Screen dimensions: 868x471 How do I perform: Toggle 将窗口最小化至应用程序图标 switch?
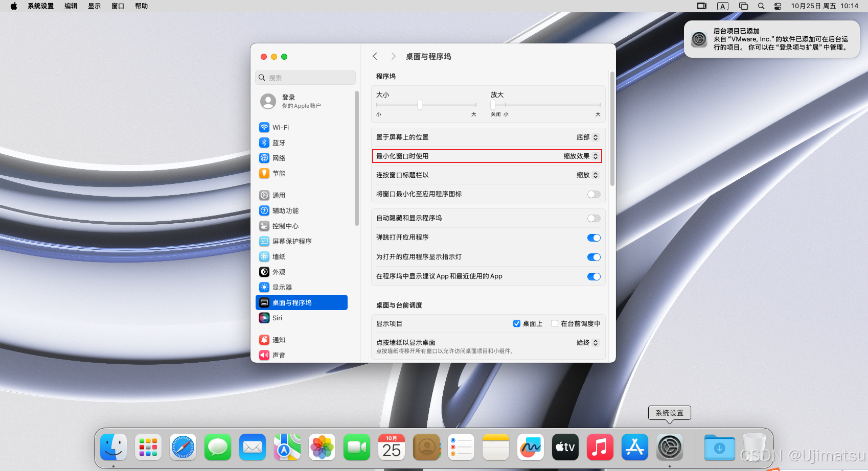click(x=593, y=194)
